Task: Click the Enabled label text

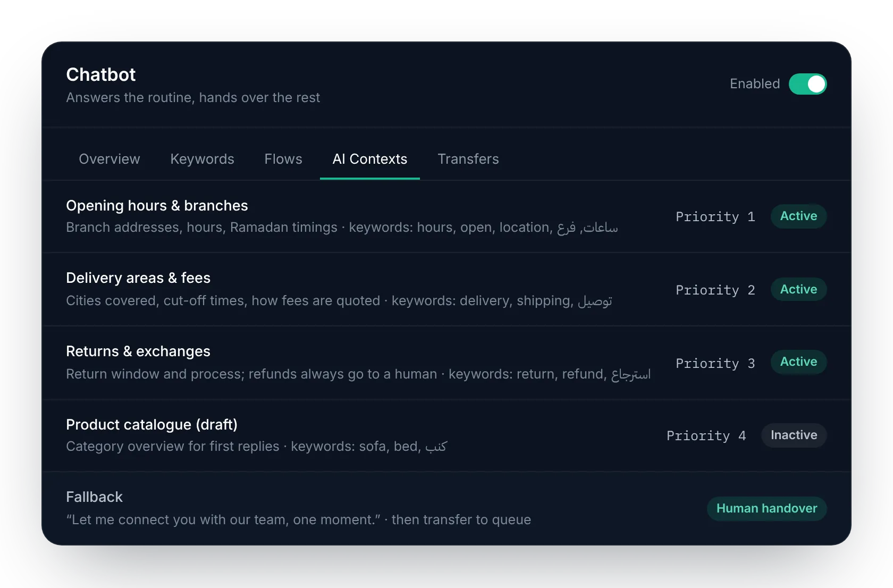Action: [755, 84]
